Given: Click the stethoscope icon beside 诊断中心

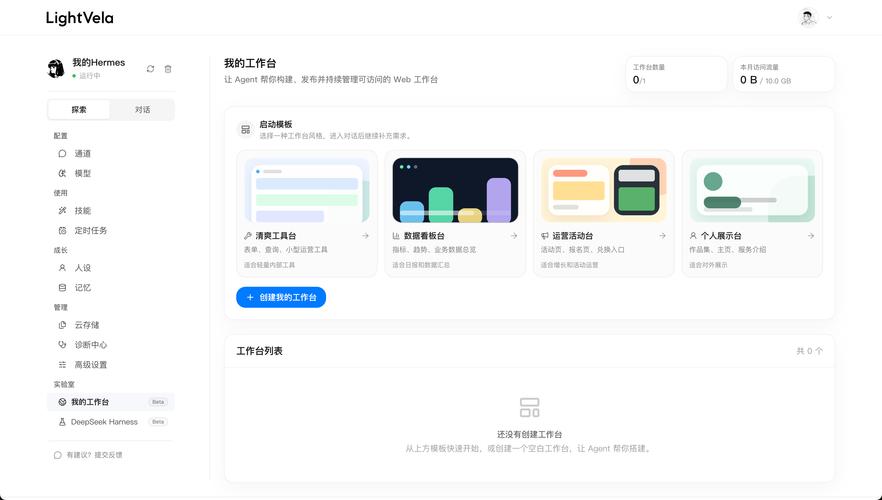Looking at the screenshot, I should [x=62, y=344].
